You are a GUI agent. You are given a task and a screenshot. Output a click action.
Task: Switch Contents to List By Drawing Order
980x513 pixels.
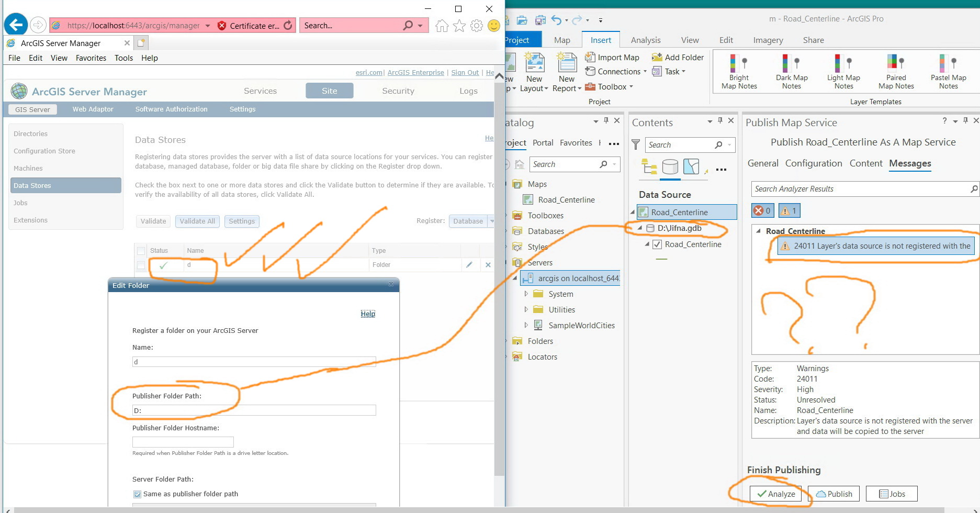[649, 167]
